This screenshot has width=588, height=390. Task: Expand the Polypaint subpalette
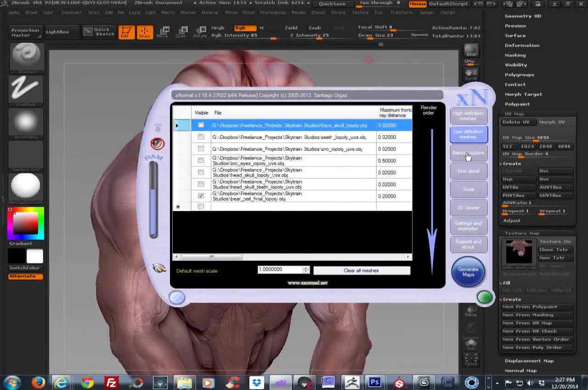(x=517, y=104)
